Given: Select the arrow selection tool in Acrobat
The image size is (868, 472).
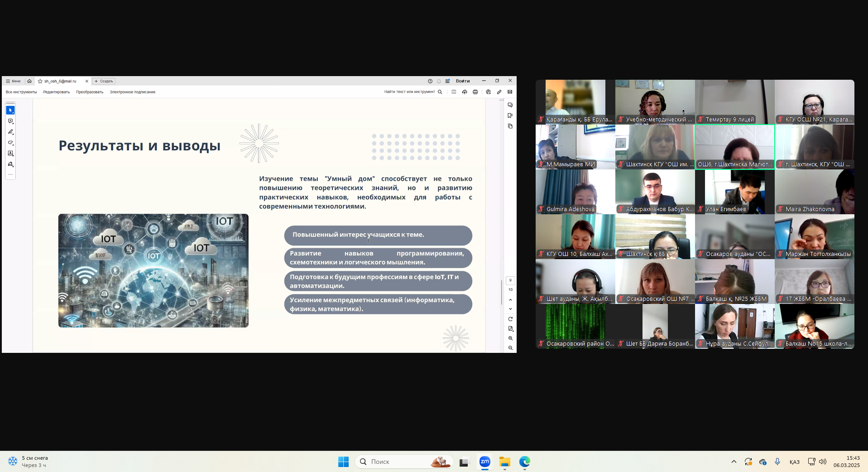Looking at the screenshot, I should [10, 111].
